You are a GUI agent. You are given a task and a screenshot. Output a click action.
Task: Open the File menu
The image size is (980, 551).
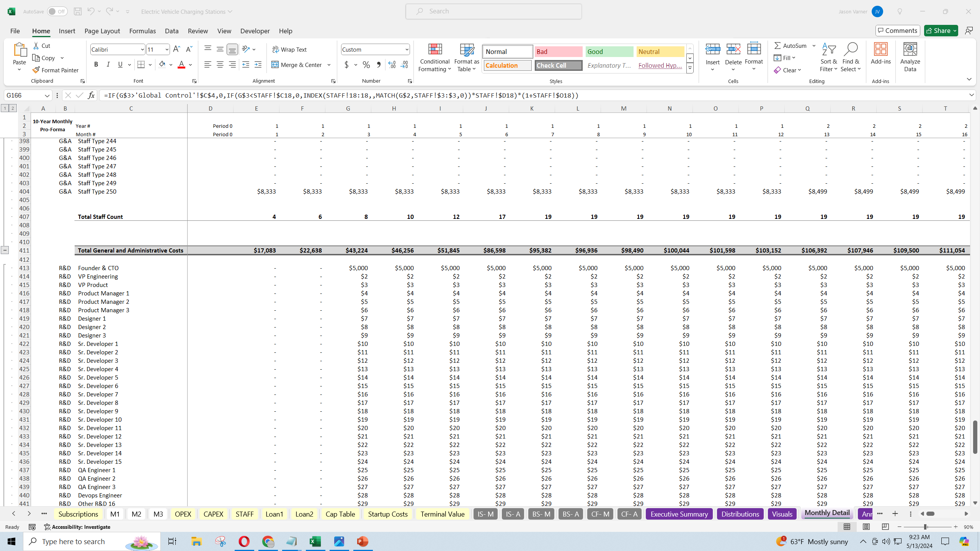[15, 31]
